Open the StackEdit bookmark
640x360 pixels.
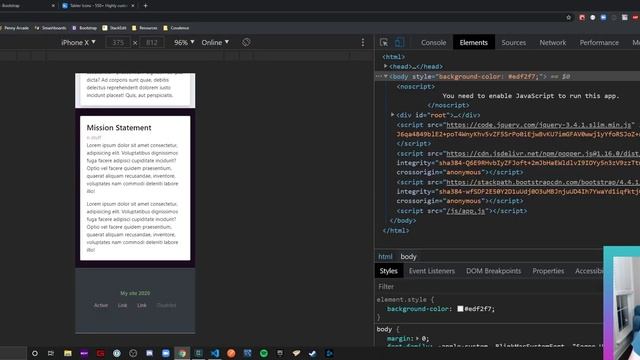point(114,28)
